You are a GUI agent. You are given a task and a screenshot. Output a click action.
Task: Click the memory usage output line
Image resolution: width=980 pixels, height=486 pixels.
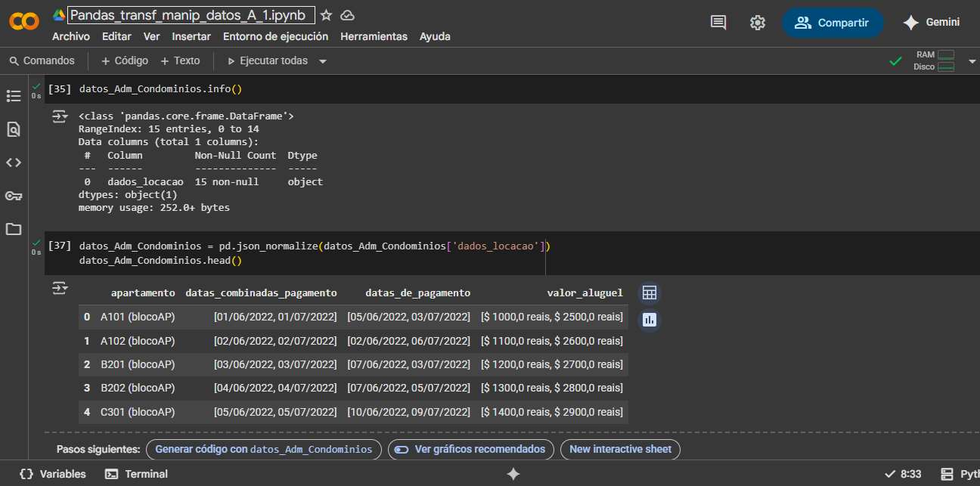(154, 207)
